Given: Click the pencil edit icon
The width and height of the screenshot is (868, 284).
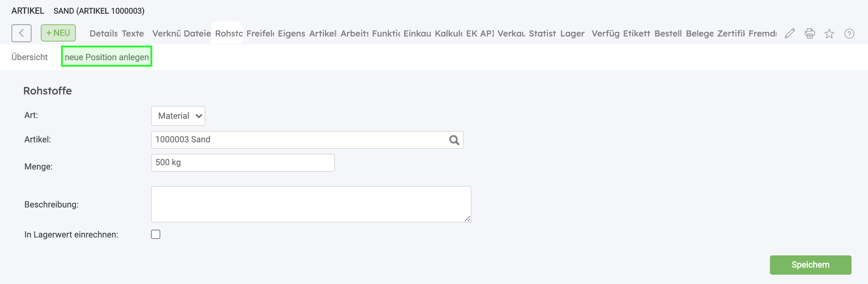Looking at the screenshot, I should click(790, 34).
